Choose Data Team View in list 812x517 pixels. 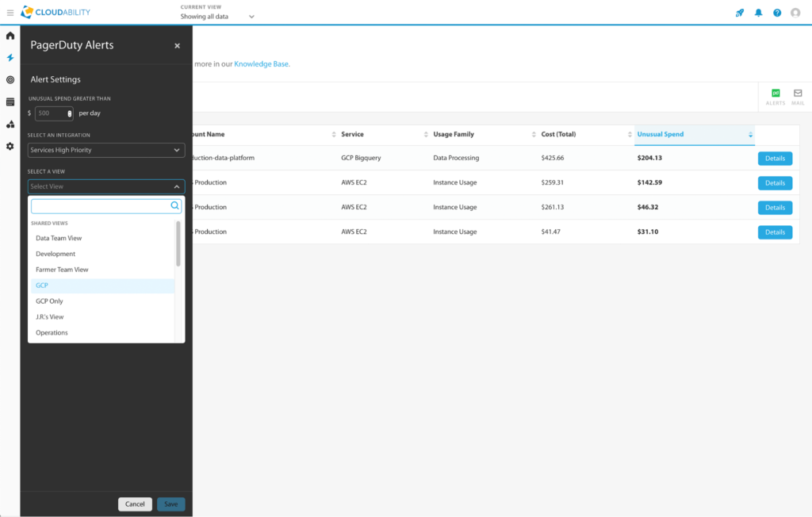59,238
